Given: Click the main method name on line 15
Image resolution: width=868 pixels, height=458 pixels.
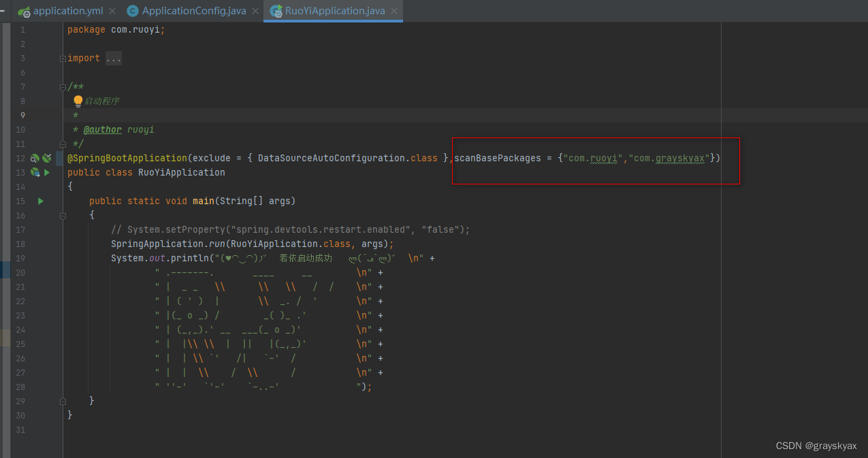Looking at the screenshot, I should [204, 201].
